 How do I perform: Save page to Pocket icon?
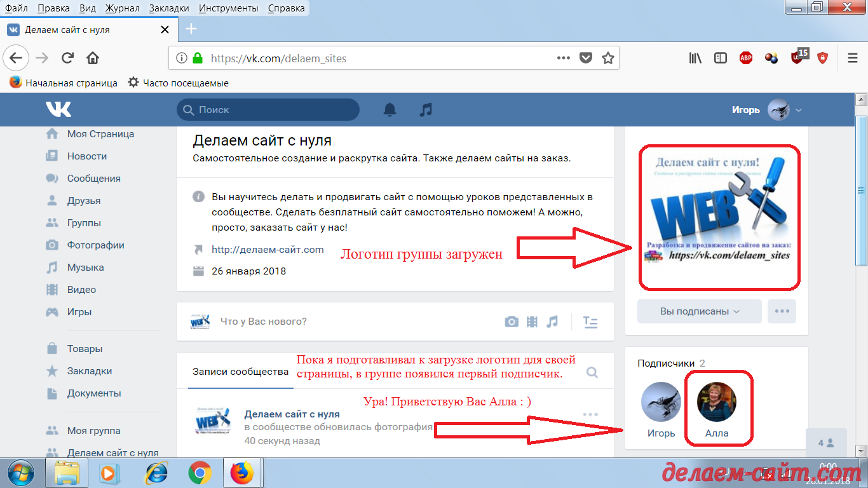pos(586,58)
